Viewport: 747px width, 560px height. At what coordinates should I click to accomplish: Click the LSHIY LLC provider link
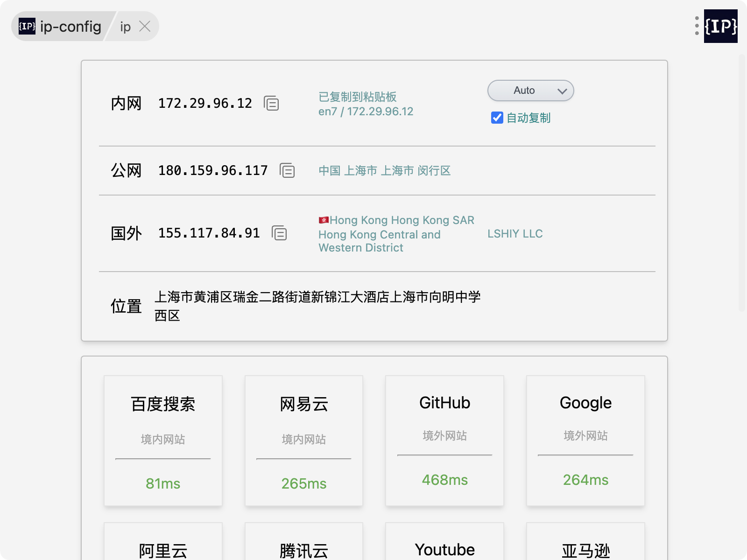515,234
